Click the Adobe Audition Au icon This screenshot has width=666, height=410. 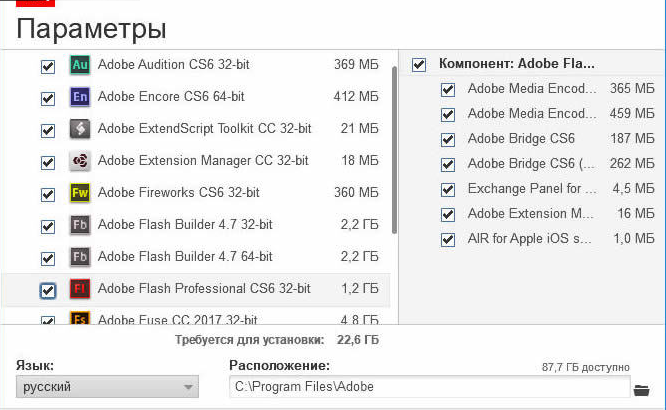(80, 65)
